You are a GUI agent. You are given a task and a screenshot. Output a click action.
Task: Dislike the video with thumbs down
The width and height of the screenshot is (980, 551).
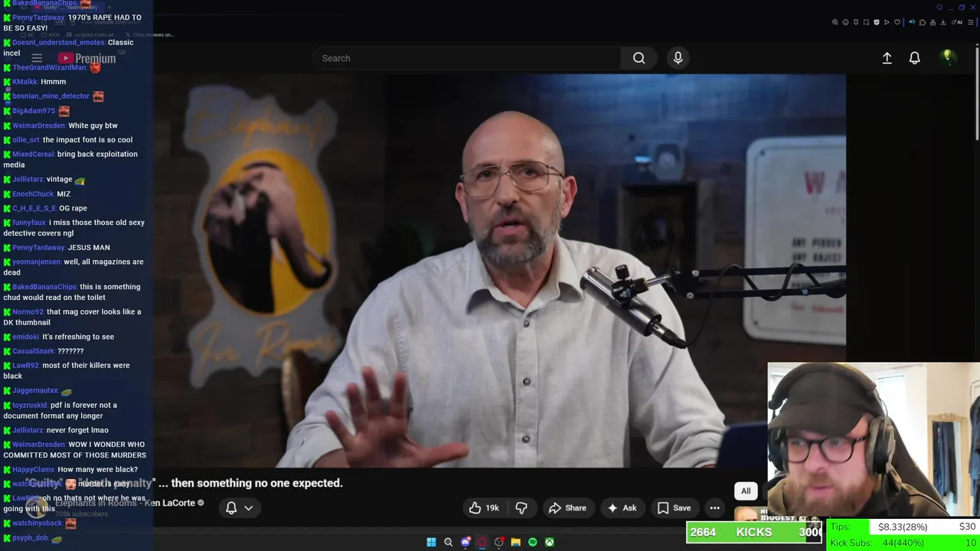point(521,507)
